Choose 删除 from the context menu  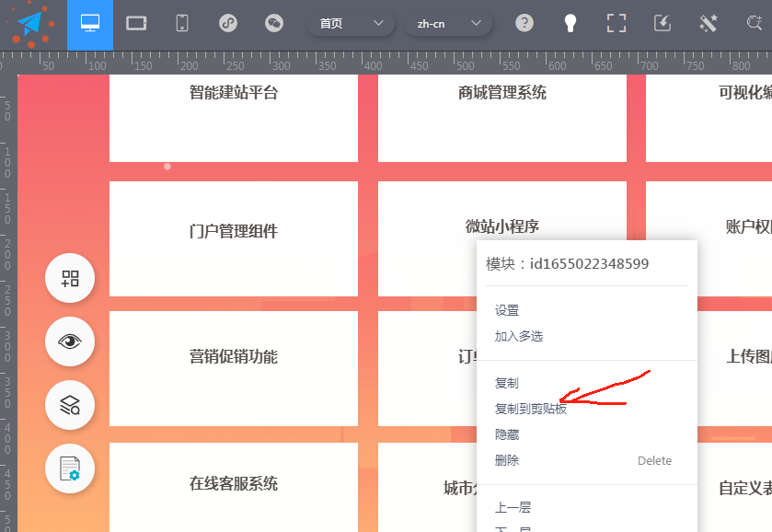[x=507, y=460]
